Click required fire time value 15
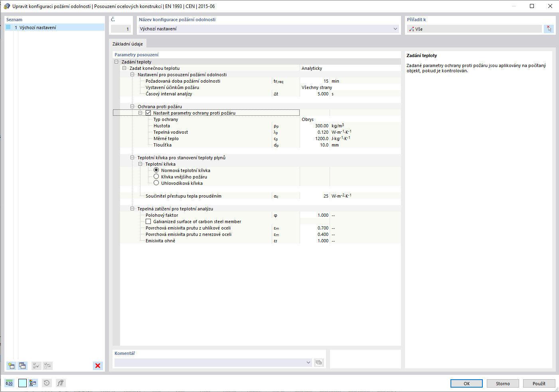559x392 pixels. click(x=315, y=81)
